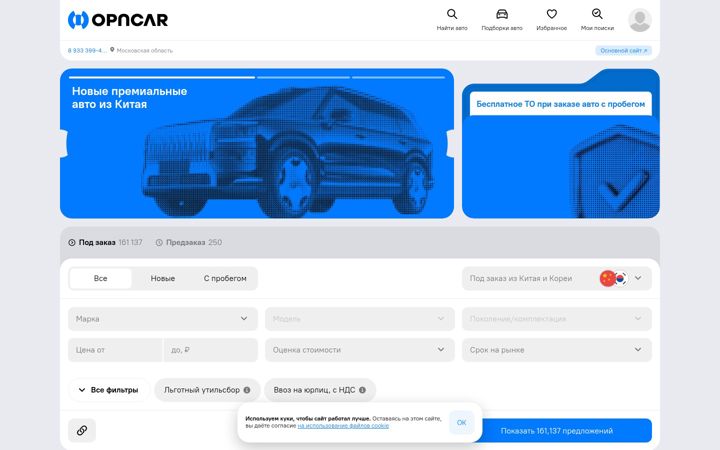This screenshot has height=450, width=720.
Task: Click the OPNCAR logo
Action: click(x=118, y=20)
